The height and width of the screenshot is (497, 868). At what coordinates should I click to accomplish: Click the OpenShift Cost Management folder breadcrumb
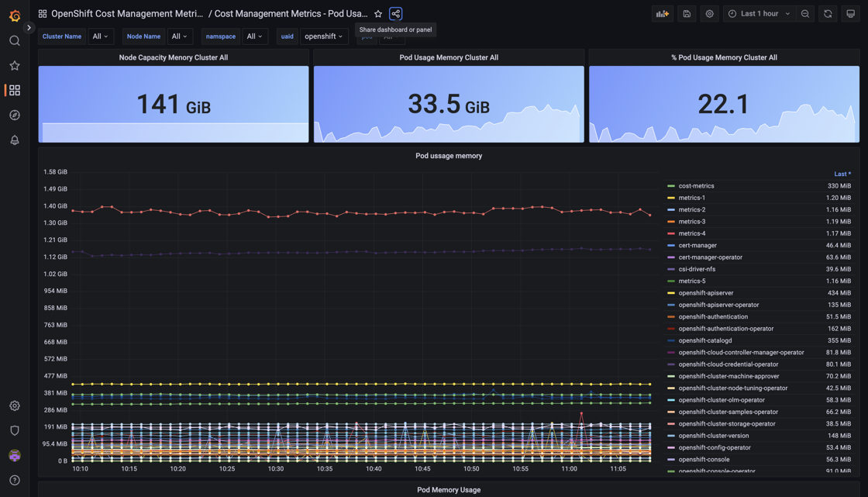[x=126, y=14]
